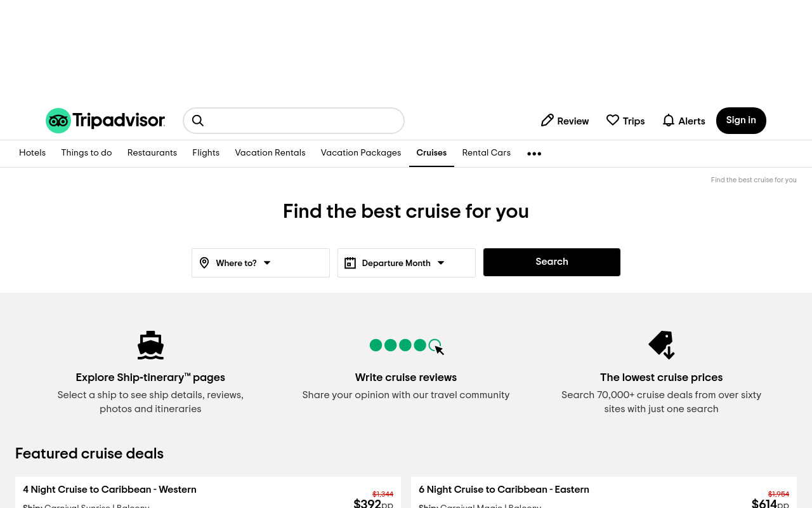
Task: Switch to the Hotels tab
Action: point(32,153)
